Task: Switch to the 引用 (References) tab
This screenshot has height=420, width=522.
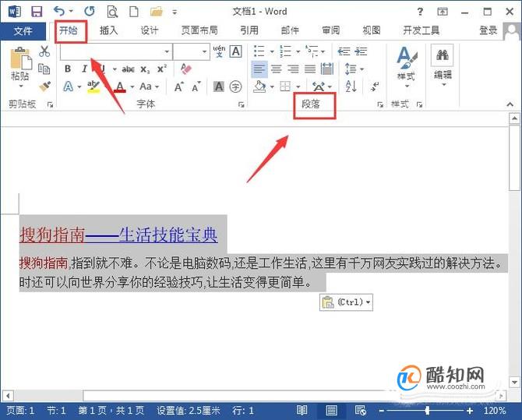Action: coord(249,30)
